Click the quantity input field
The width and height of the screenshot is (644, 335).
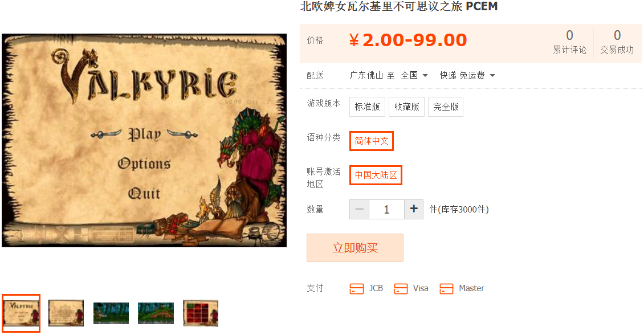click(x=386, y=210)
